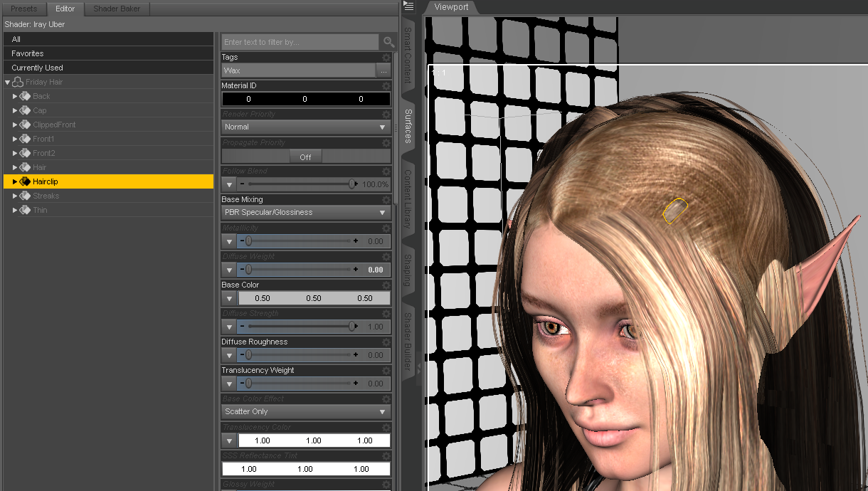Open the Viewport tab
The height and width of the screenshot is (491, 868).
451,7
